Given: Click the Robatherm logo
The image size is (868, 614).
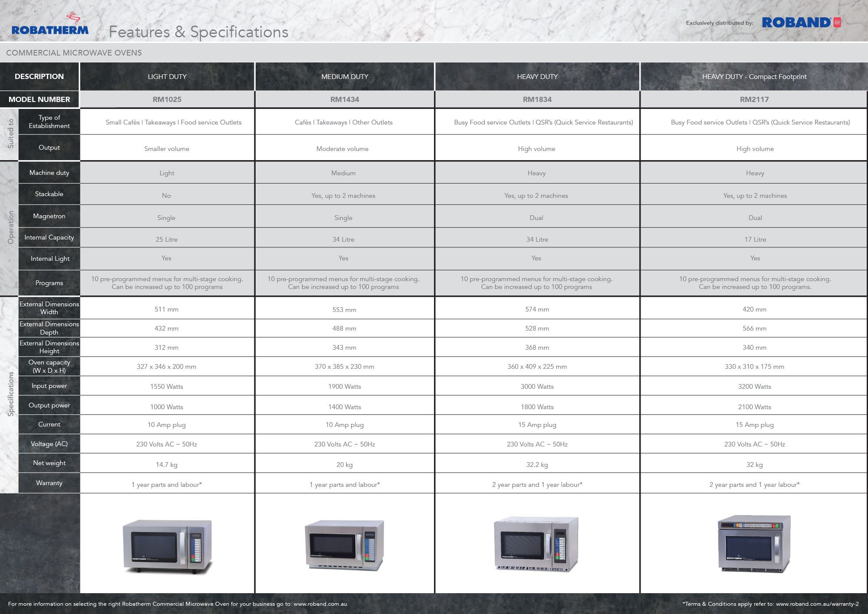Looking at the screenshot, I should click(x=50, y=24).
